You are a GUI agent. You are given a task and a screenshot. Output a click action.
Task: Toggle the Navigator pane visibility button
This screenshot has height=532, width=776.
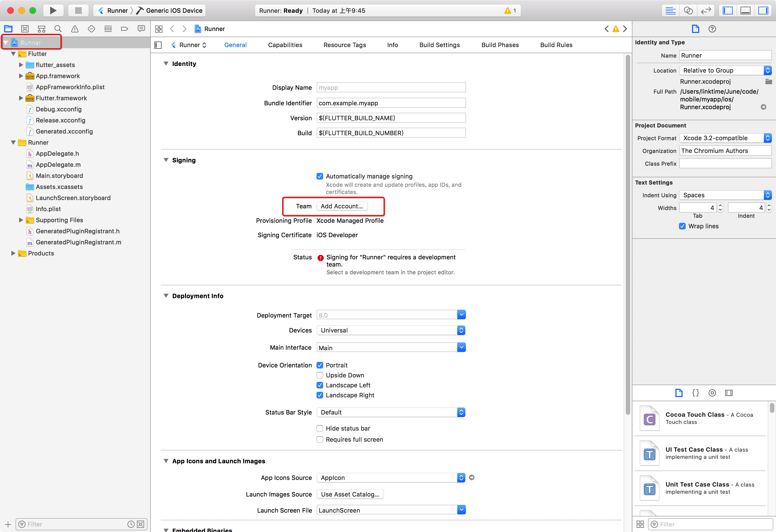click(727, 11)
